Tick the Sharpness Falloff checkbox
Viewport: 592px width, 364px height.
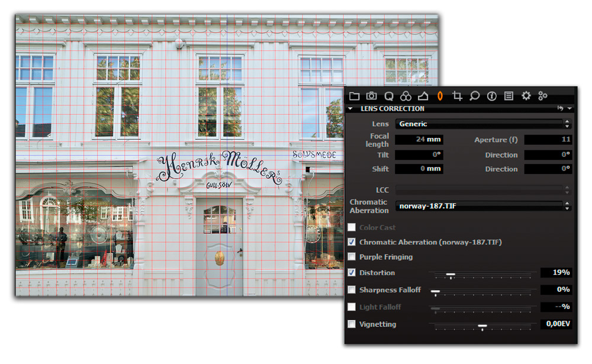click(x=352, y=289)
